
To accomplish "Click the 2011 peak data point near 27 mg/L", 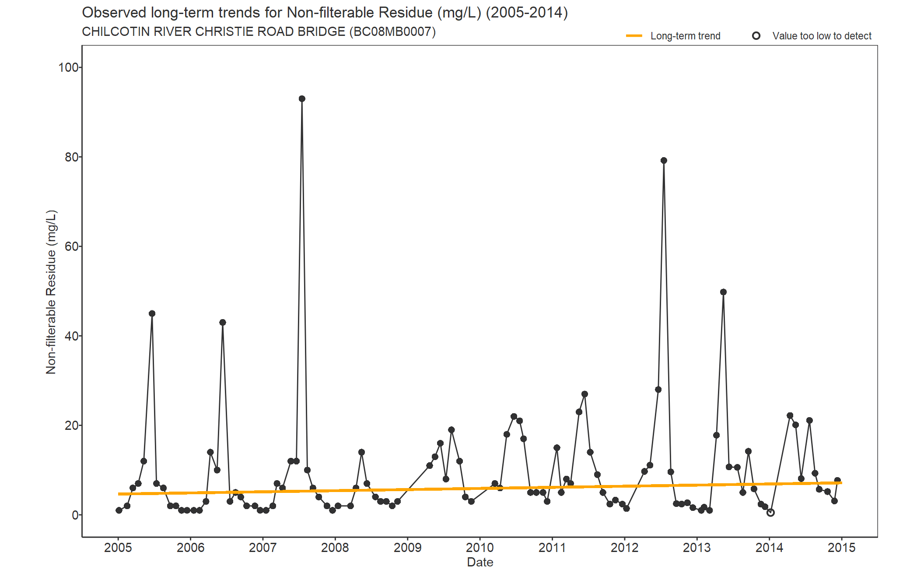I will point(584,394).
